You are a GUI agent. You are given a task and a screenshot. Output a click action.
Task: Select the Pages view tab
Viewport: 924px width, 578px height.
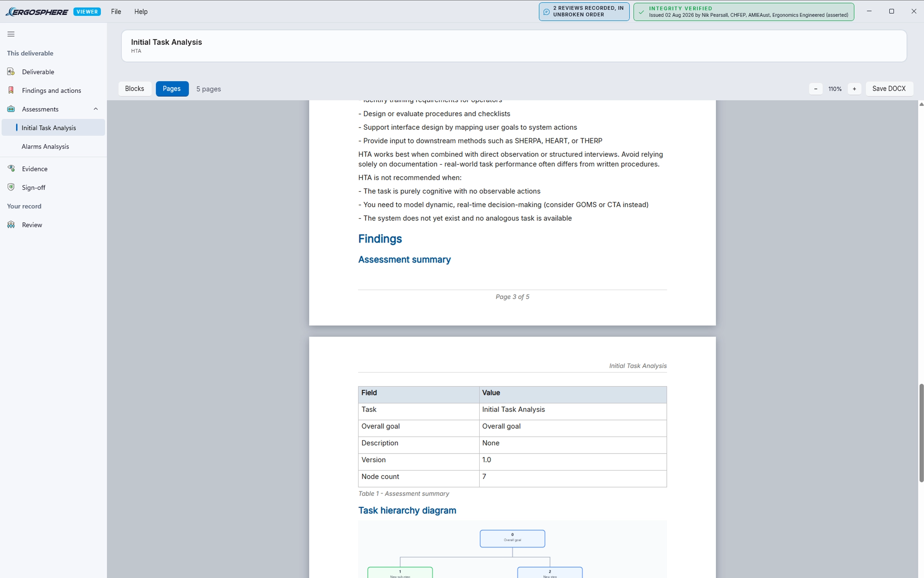coord(172,89)
